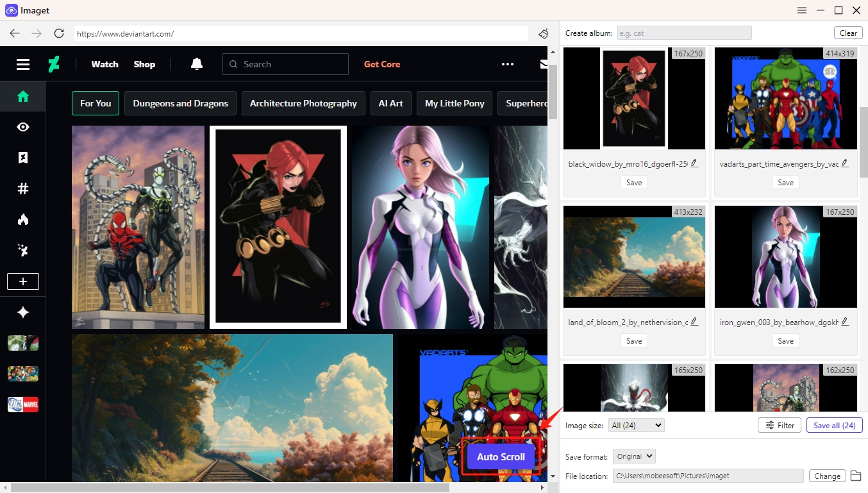Click the Save all (24) button
Image resolution: width=868 pixels, height=493 pixels.
(x=835, y=425)
